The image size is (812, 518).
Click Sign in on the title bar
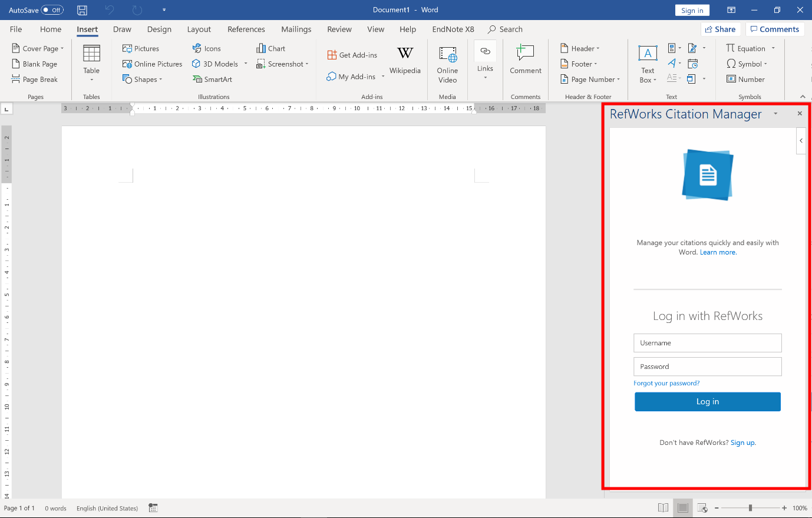(x=692, y=10)
